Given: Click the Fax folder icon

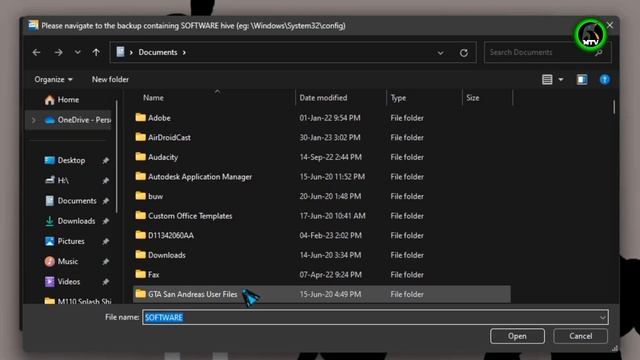Looking at the screenshot, I should coord(140,274).
